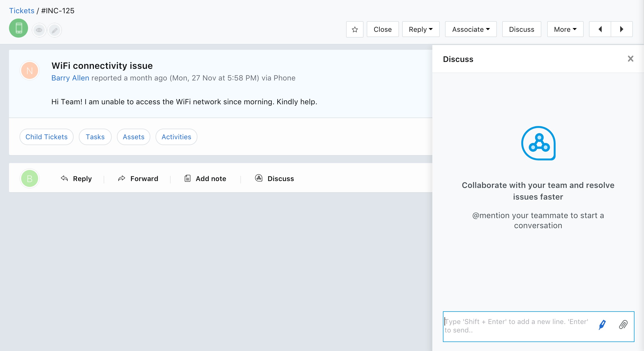The image size is (644, 351).
Task: Expand the Reply dropdown in toolbar
Action: (x=421, y=29)
